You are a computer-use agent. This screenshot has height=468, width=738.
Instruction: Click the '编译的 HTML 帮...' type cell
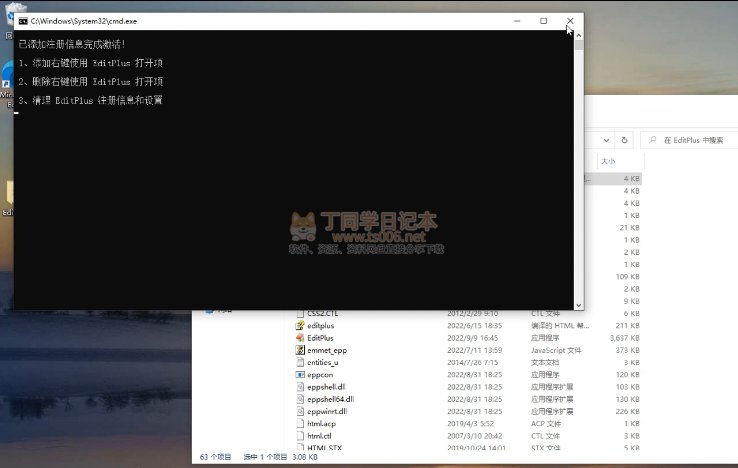point(560,326)
